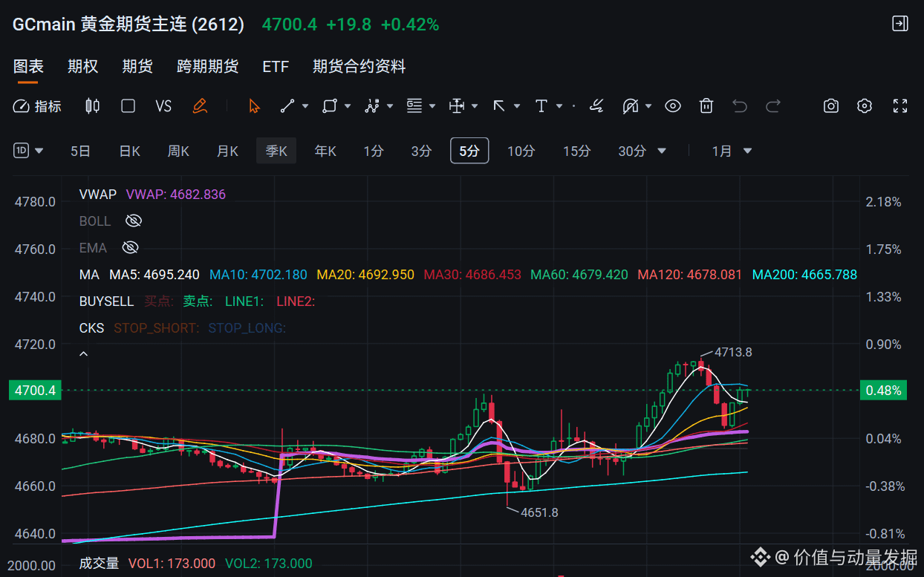
Task: Select the cursor pointer tool
Action: point(255,106)
